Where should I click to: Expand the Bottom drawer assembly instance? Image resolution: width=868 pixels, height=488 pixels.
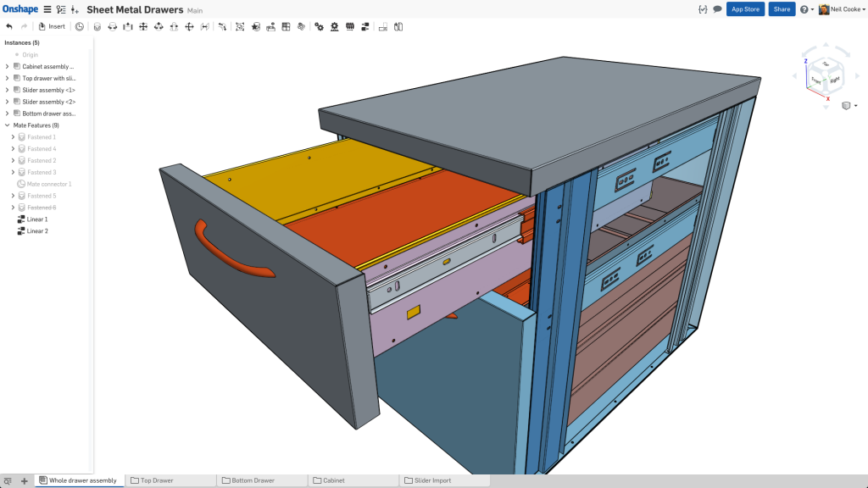pos(7,114)
